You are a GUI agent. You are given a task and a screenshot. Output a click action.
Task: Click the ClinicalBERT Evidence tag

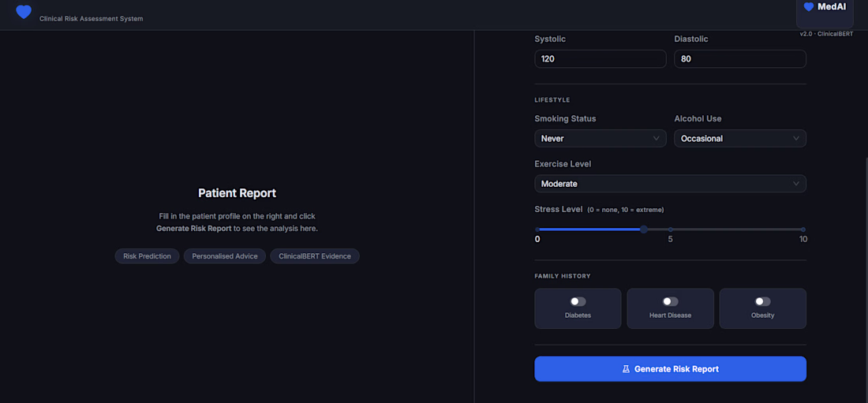pos(314,256)
